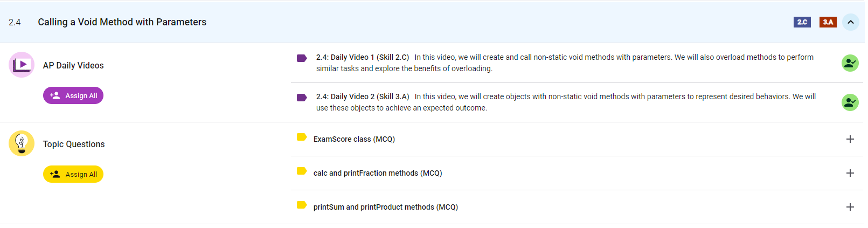Image resolution: width=868 pixels, height=228 pixels.
Task: Click the 3.A skill badge
Action: [828, 22]
